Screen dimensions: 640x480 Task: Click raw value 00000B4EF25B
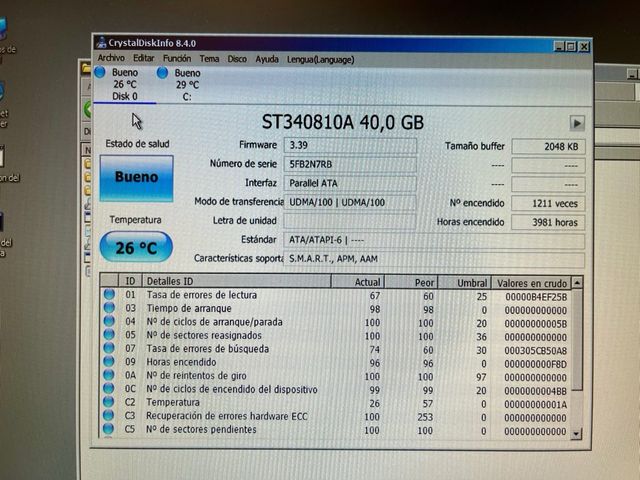tap(536, 297)
